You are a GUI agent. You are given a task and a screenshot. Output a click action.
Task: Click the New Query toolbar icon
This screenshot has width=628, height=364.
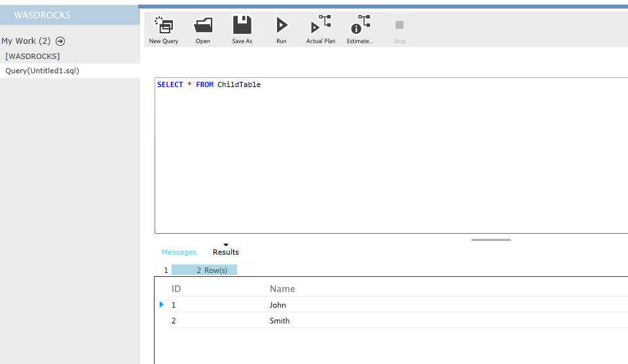163,26
